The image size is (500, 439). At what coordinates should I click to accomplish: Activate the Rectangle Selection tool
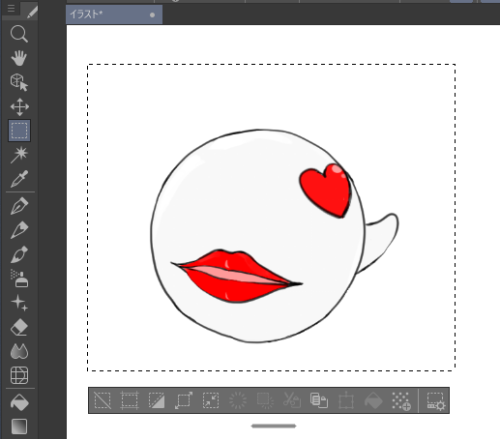(x=19, y=131)
